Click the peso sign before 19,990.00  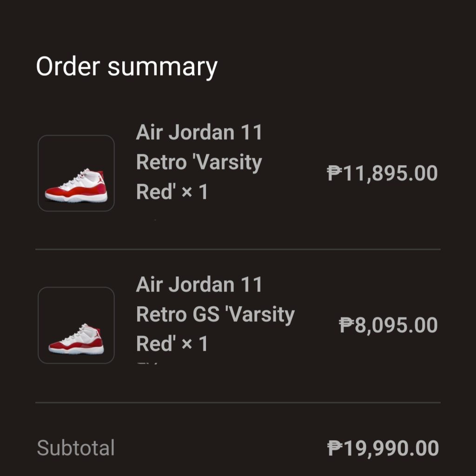[334, 449]
